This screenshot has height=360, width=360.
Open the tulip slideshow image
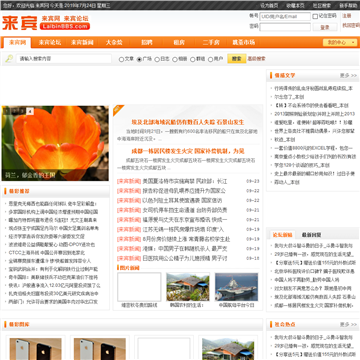(x=55, y=143)
